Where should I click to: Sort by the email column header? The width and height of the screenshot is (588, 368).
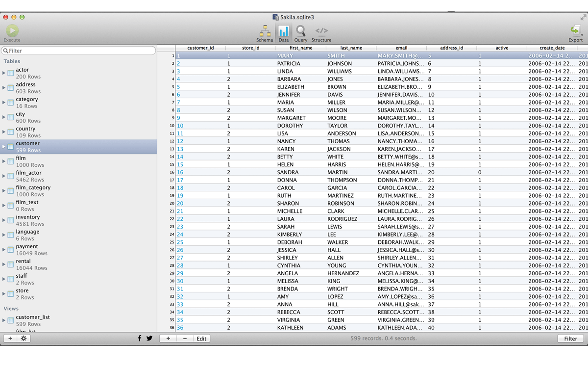tap(401, 48)
